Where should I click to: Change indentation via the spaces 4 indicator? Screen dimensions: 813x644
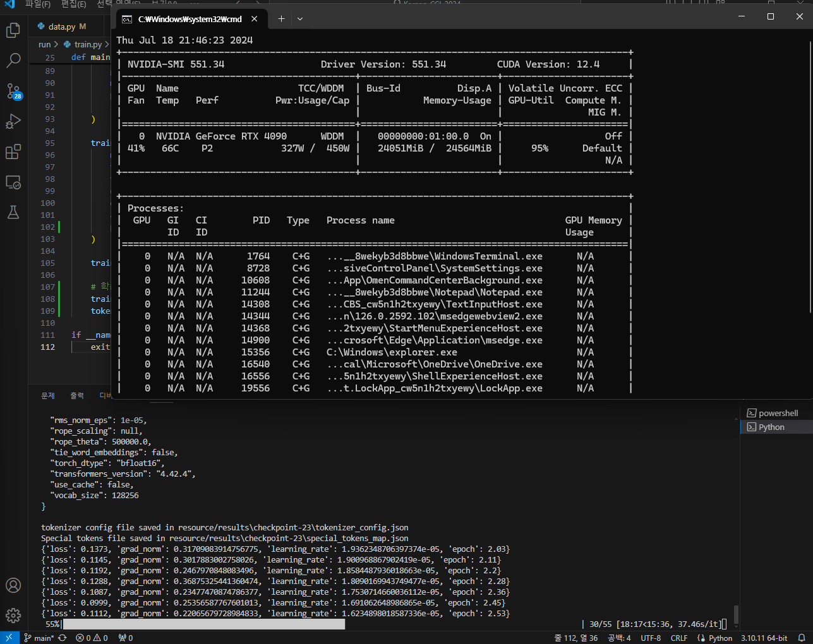(x=619, y=638)
